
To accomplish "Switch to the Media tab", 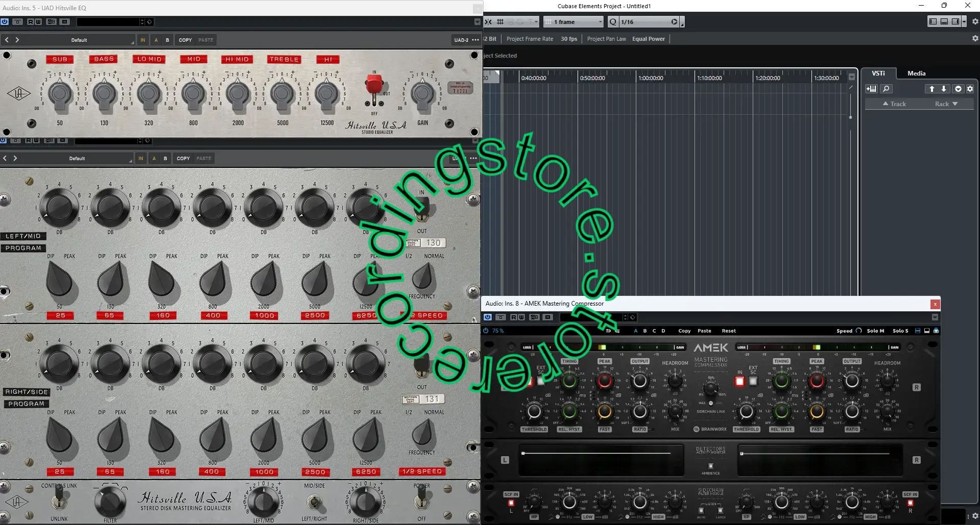I will point(916,73).
